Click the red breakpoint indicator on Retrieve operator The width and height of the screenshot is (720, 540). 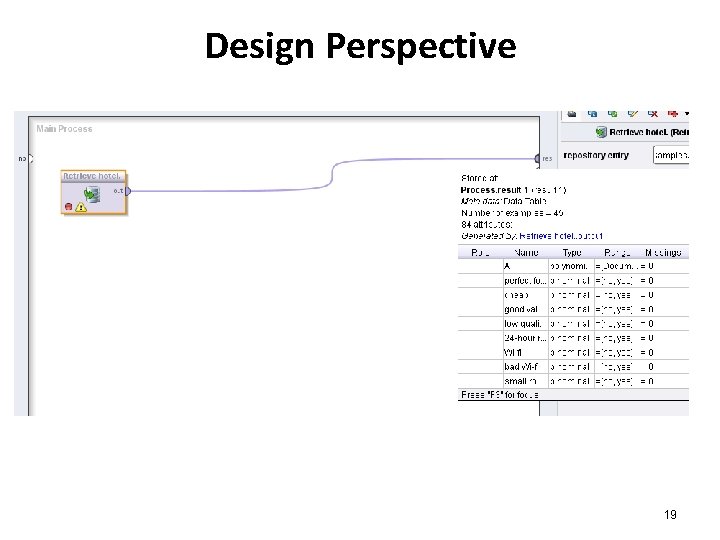point(69,207)
